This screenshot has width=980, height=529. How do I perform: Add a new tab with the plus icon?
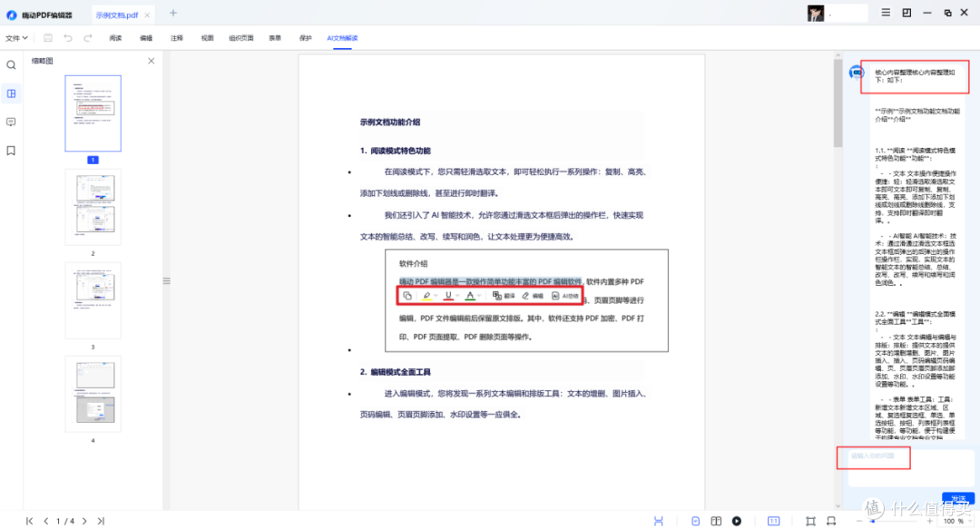coord(173,13)
